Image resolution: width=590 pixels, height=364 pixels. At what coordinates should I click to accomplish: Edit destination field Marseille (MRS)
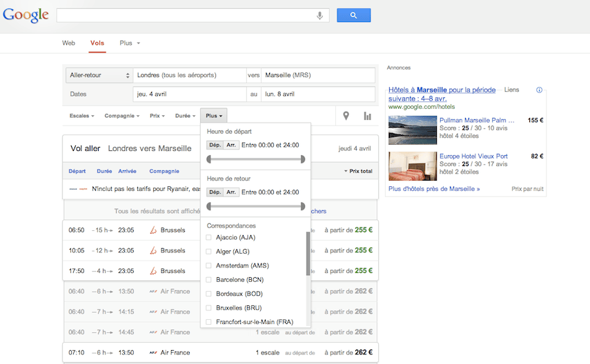point(318,75)
